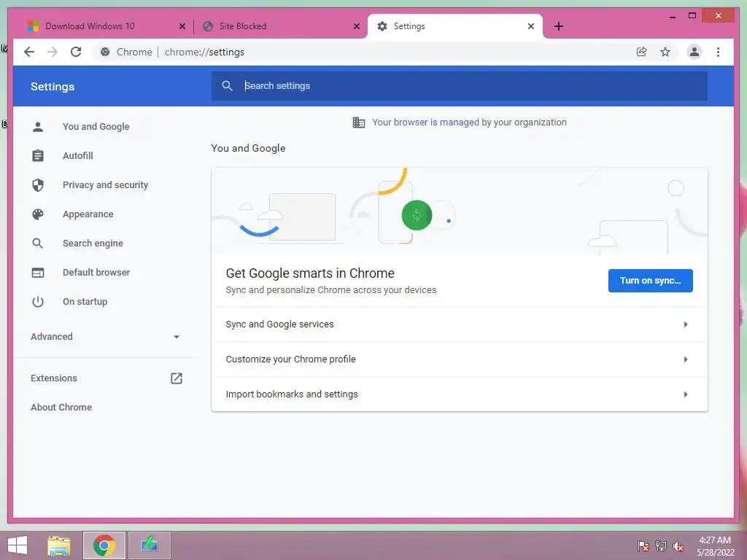747x560 pixels.
Task: Open Chrome's three-dot menu
Action: (718, 52)
